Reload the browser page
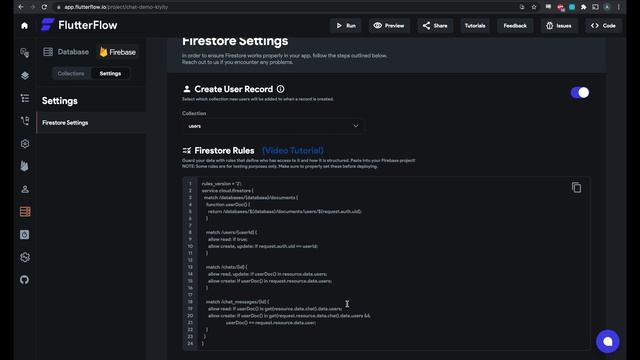This screenshot has height=360, width=640. [44, 7]
